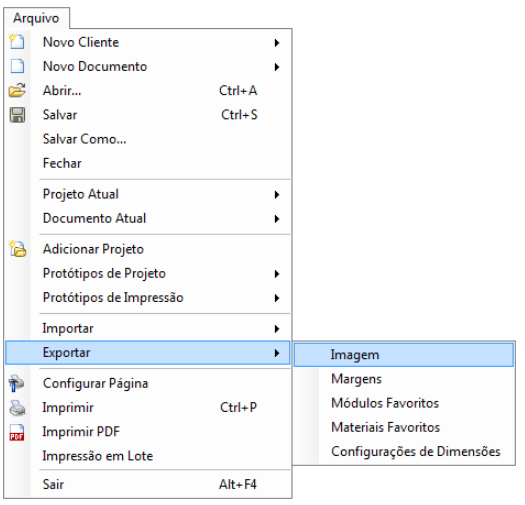Click the open folder icon next to Abrir
Image resolution: width=525 pixels, height=505 pixels.
[17, 90]
